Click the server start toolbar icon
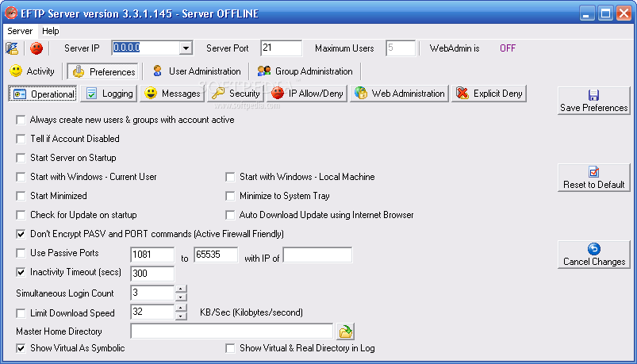 pos(12,48)
